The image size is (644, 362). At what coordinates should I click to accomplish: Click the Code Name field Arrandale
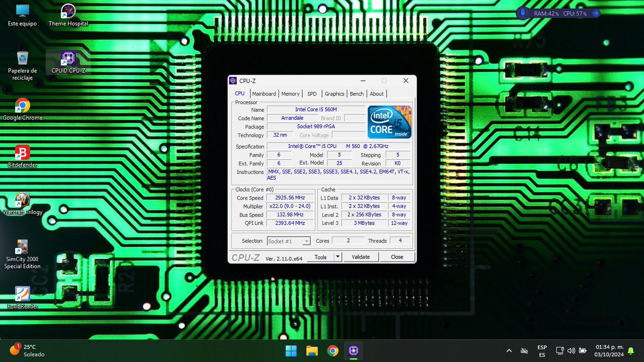click(292, 118)
